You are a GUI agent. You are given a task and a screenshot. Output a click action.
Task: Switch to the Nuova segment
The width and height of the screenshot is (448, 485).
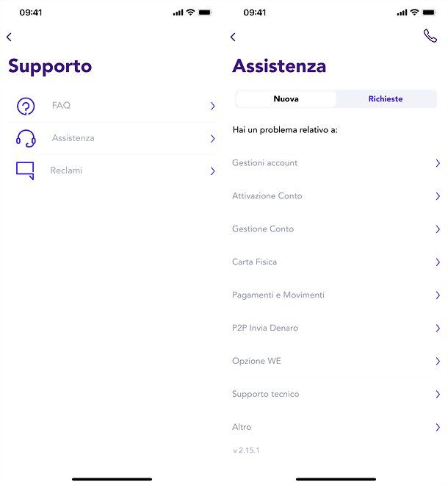click(286, 99)
